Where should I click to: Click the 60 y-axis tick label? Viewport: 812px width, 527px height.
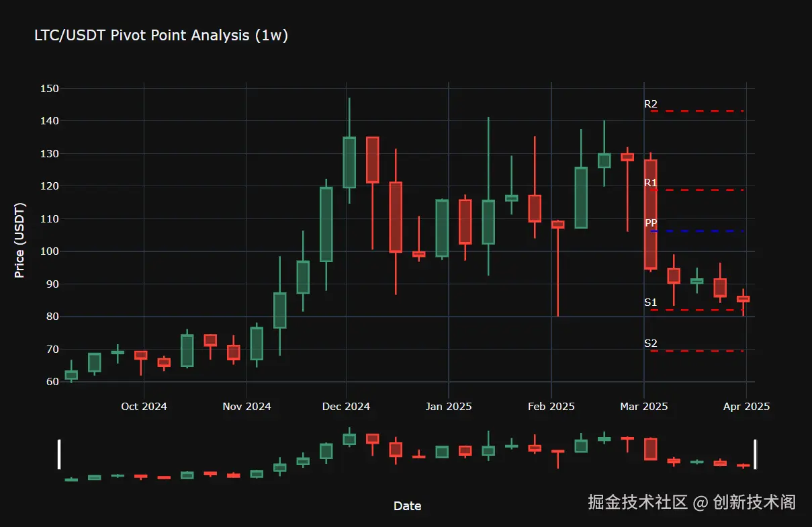coord(53,382)
